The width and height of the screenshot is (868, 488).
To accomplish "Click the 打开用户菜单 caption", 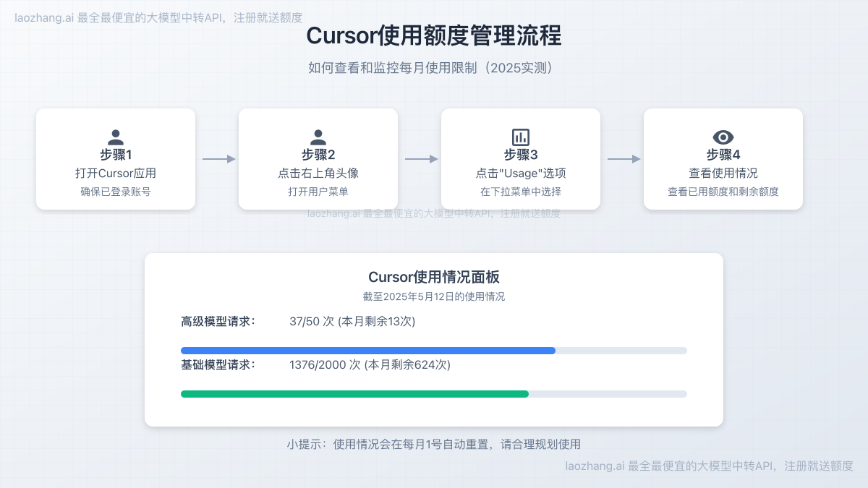I will click(318, 192).
